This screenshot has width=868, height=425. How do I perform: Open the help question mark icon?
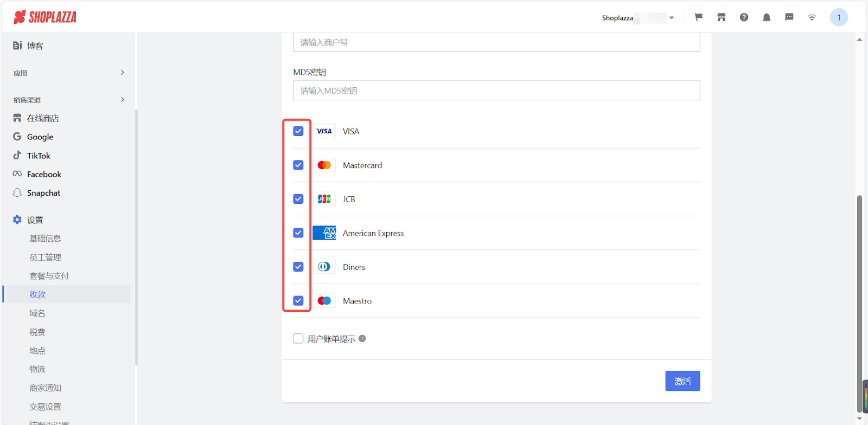pyautogui.click(x=744, y=17)
